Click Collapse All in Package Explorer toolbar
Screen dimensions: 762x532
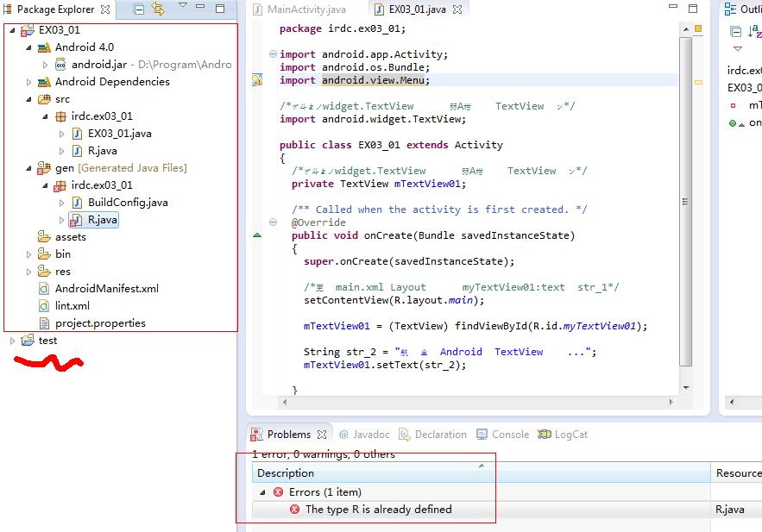coord(138,8)
